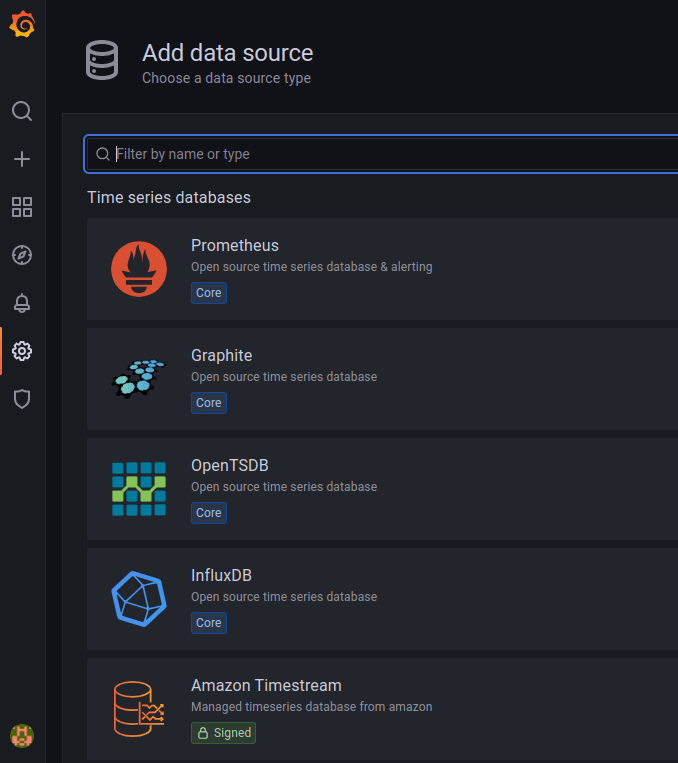678x763 pixels.
Task: Open the Grafana home logo
Action: point(22,24)
